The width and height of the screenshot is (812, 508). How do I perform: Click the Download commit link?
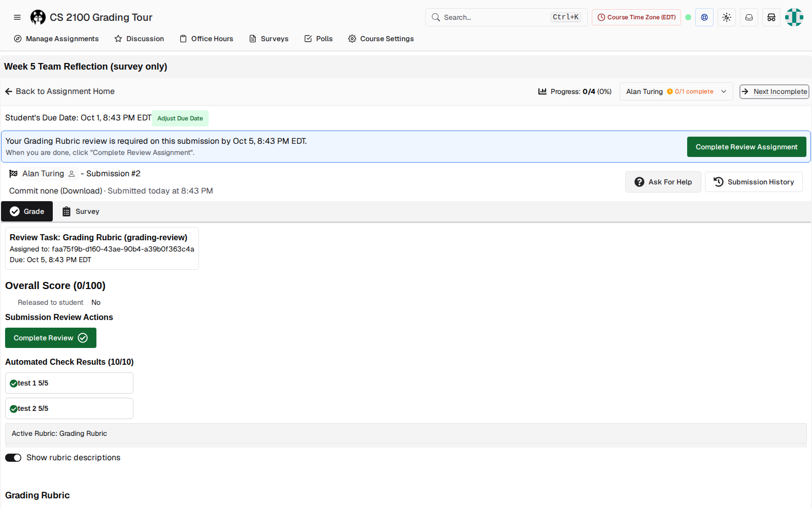(81, 191)
